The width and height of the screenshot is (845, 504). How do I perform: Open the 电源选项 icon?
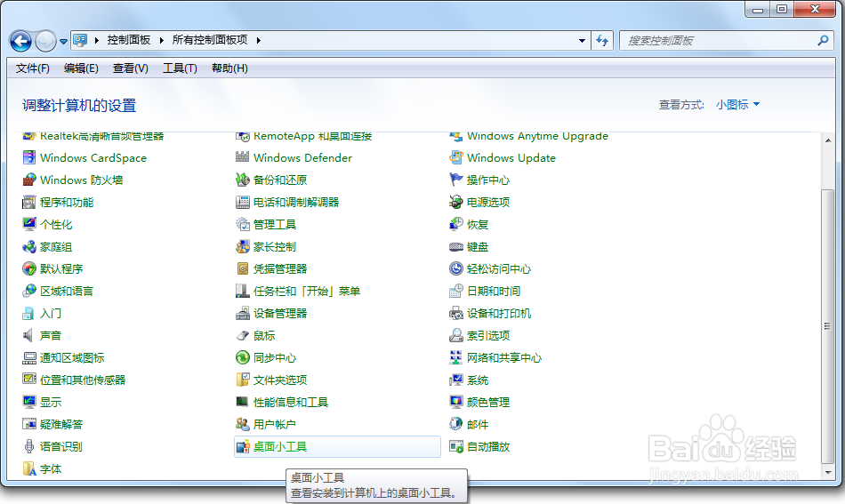click(x=456, y=203)
